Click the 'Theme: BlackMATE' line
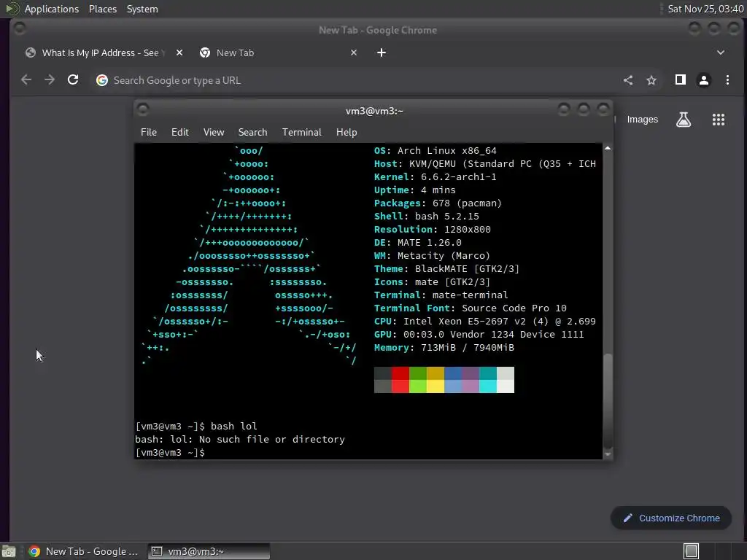Screen dimensions: 747x560 [x=446, y=268]
